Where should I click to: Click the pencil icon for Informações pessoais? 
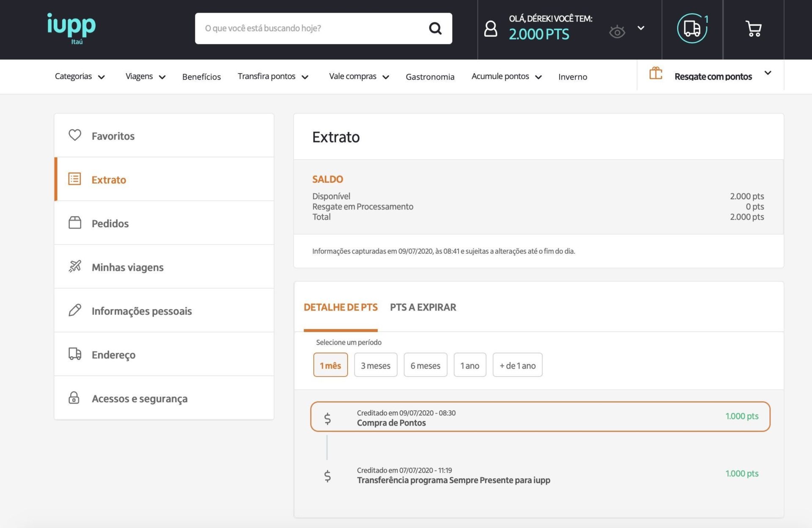tap(75, 310)
